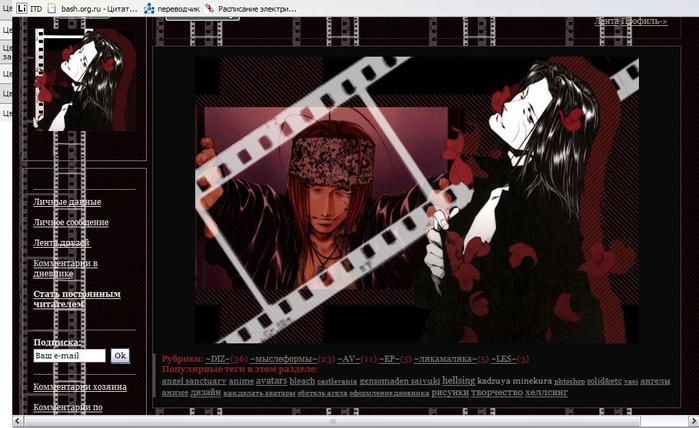Image resolution: width=699 pixels, height=428 pixels.
Task: Open the Расписание электри… bookmark
Action: (251, 8)
